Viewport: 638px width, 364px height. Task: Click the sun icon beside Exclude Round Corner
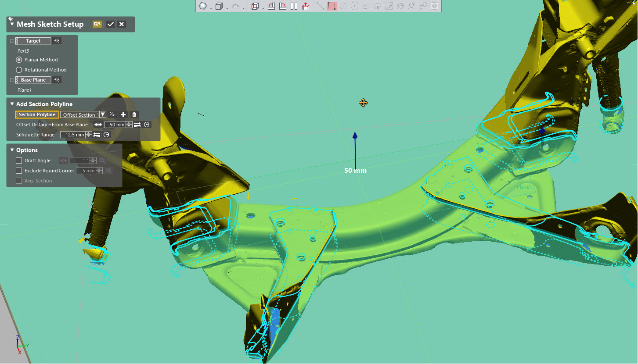tap(108, 171)
